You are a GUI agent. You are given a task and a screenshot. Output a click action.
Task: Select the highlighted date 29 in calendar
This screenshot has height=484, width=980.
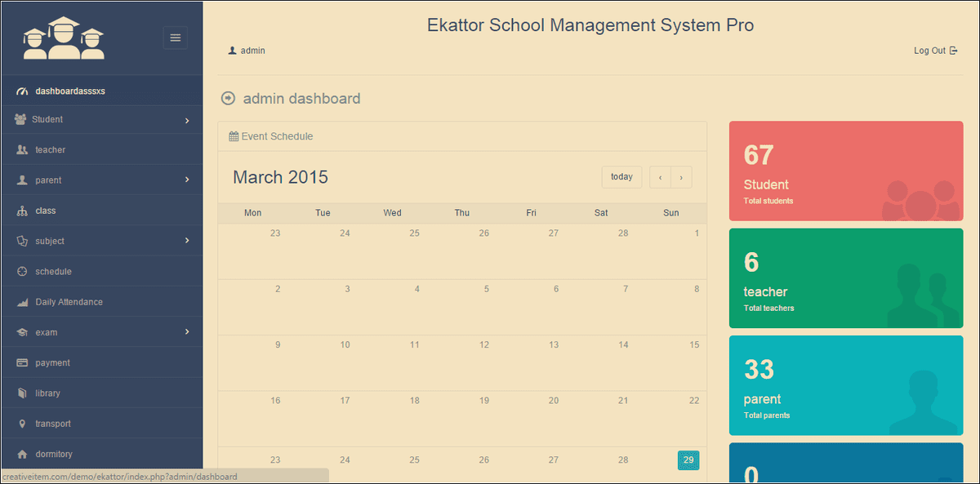coord(688,460)
